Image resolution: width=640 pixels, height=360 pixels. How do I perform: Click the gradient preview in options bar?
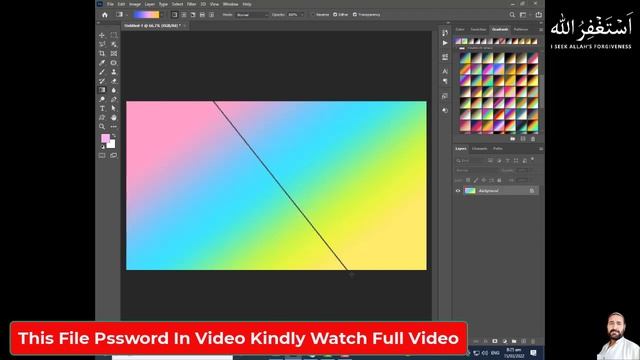(146, 15)
